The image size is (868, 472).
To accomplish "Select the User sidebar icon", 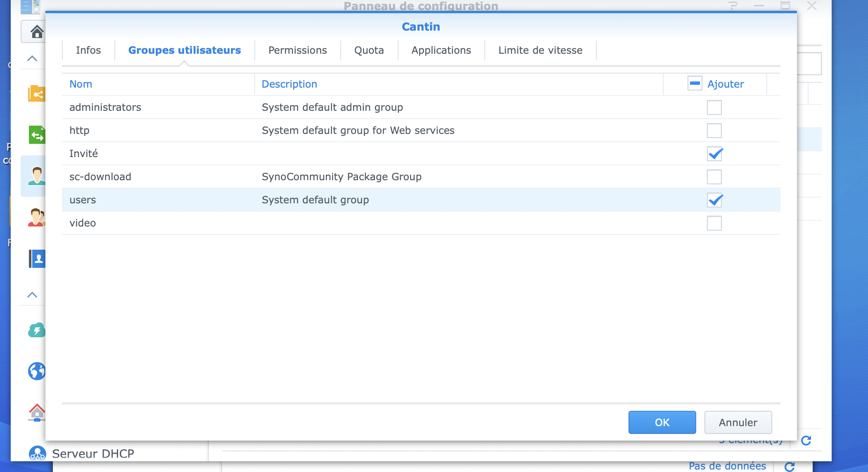I will (x=36, y=176).
